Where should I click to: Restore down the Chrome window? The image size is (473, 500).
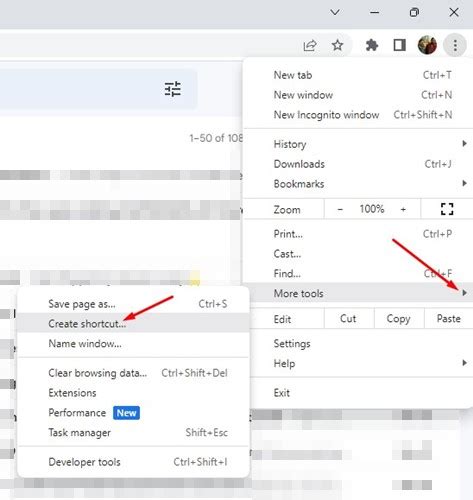point(414,12)
